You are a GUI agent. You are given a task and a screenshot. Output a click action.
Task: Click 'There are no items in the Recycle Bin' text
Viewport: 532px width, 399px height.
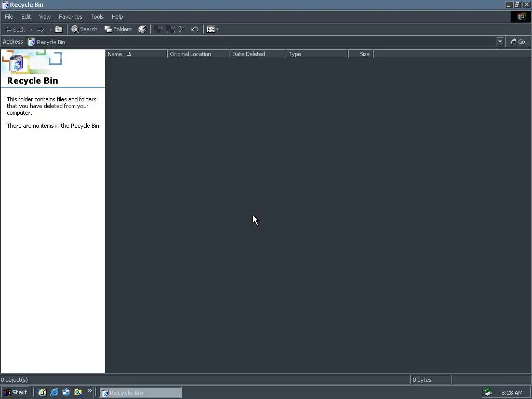tap(54, 126)
